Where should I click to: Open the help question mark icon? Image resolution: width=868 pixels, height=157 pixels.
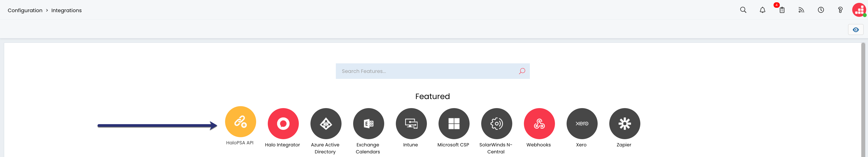[x=840, y=10]
